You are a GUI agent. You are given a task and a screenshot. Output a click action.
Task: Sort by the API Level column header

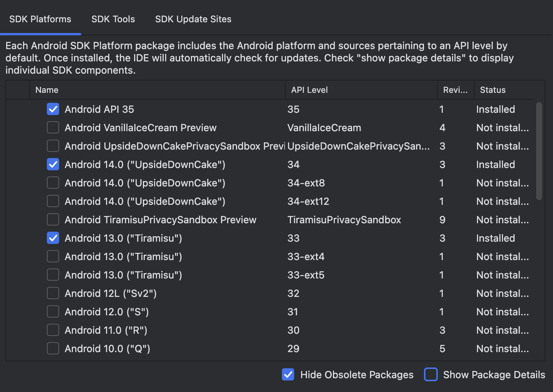[x=361, y=90]
